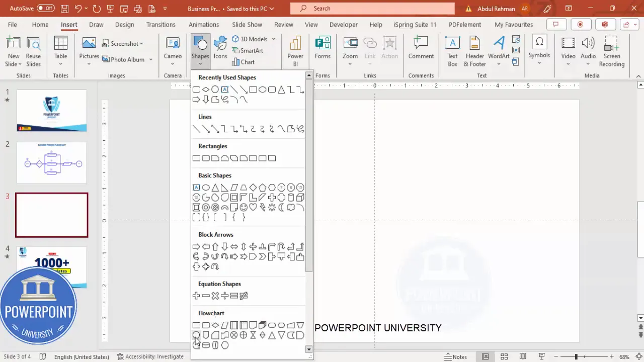
Task: Switch to Reading View
Action: click(x=523, y=356)
